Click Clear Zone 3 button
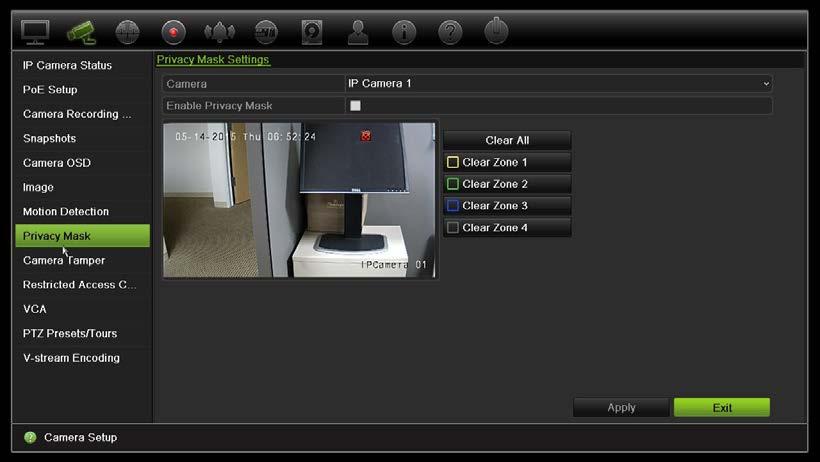The height and width of the screenshot is (462, 820). pyautogui.click(x=507, y=206)
